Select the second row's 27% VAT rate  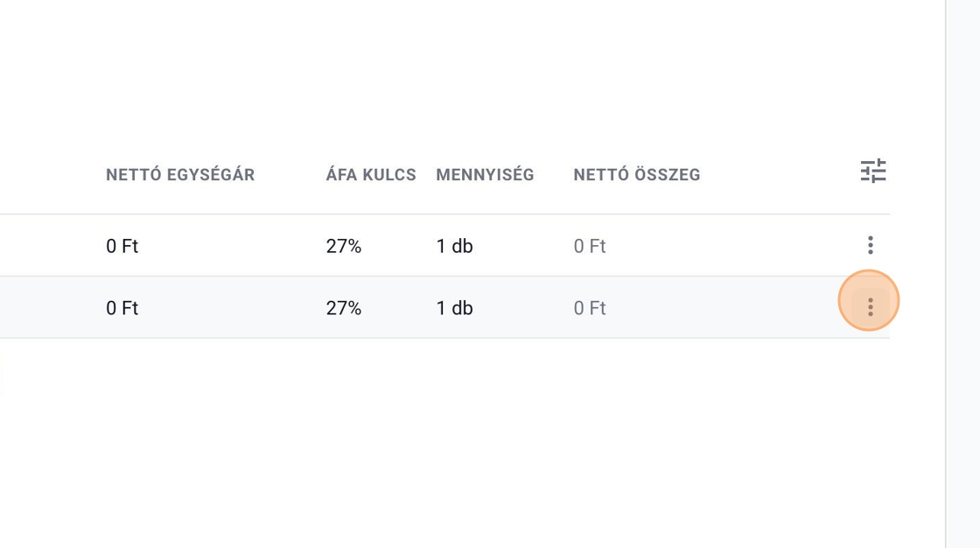pos(344,308)
